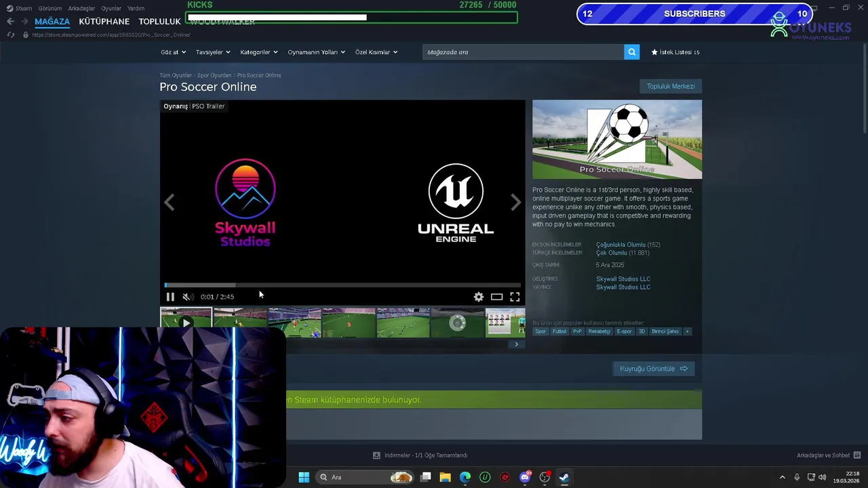Click the Pro Soccer Online header image

click(617, 140)
